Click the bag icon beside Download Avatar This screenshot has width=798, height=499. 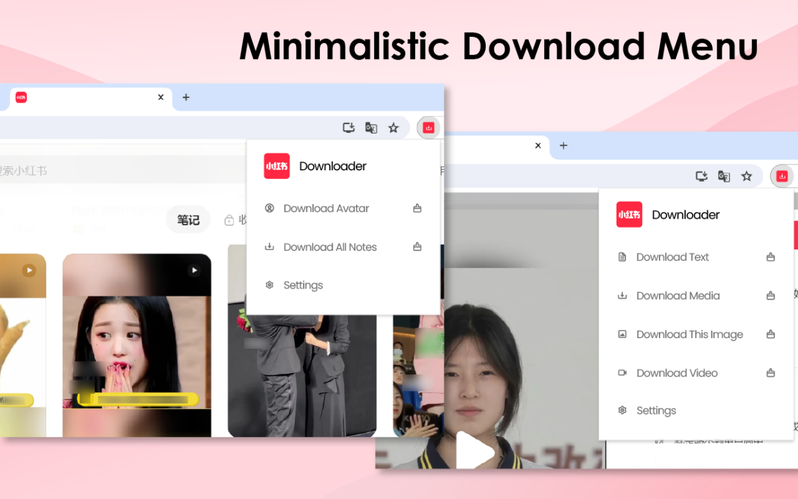coord(417,208)
